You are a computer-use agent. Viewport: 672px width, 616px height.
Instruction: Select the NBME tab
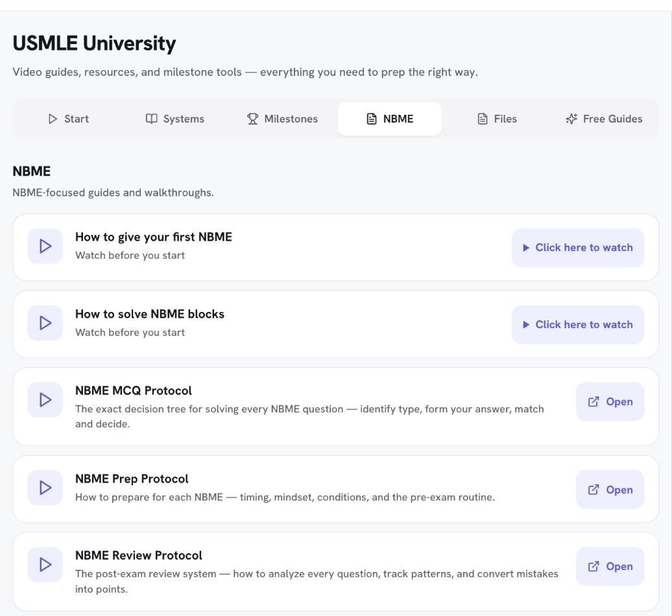coord(390,119)
